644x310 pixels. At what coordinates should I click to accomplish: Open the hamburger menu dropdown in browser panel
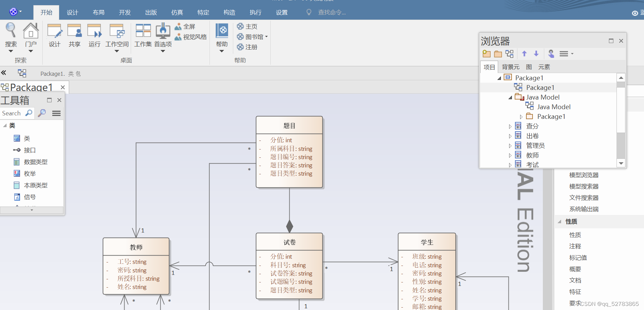click(x=565, y=54)
